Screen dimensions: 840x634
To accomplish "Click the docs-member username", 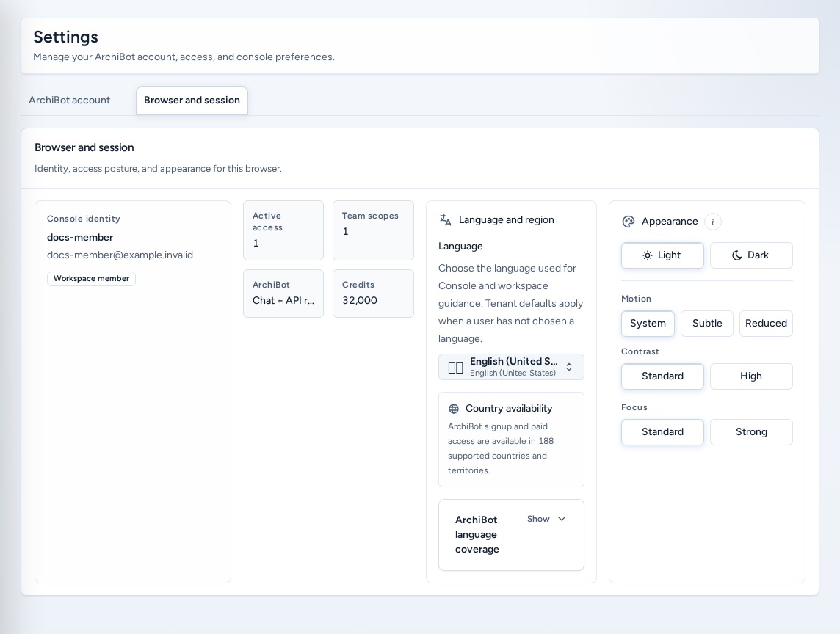I will (x=80, y=237).
